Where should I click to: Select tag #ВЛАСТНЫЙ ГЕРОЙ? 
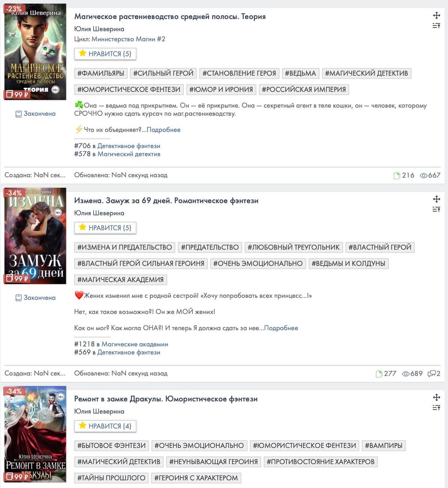click(380, 247)
